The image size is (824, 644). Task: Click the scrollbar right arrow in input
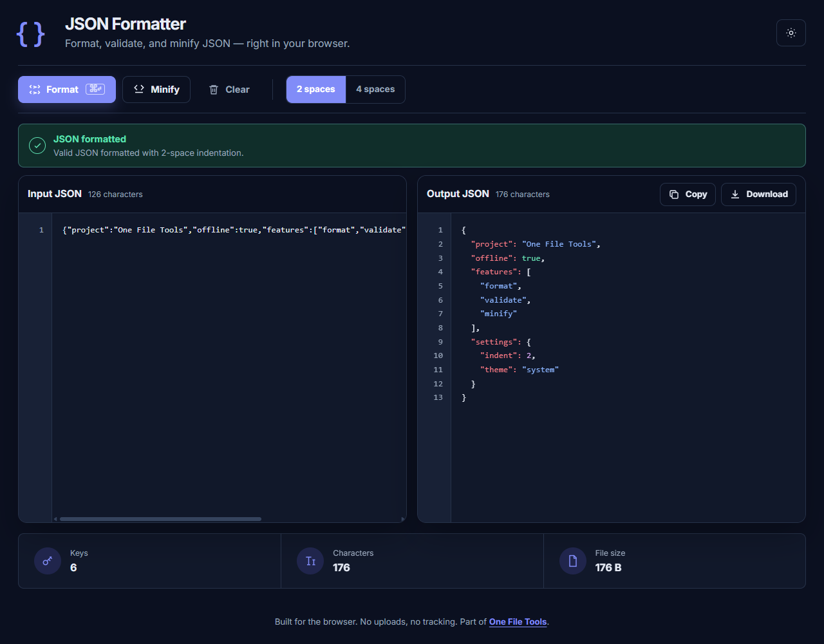coord(403,519)
